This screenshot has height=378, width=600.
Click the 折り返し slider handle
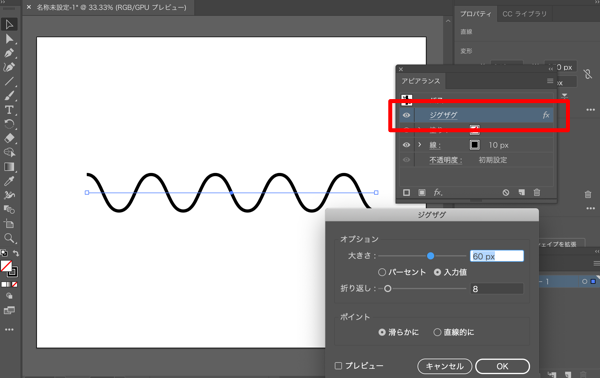pyautogui.click(x=387, y=288)
